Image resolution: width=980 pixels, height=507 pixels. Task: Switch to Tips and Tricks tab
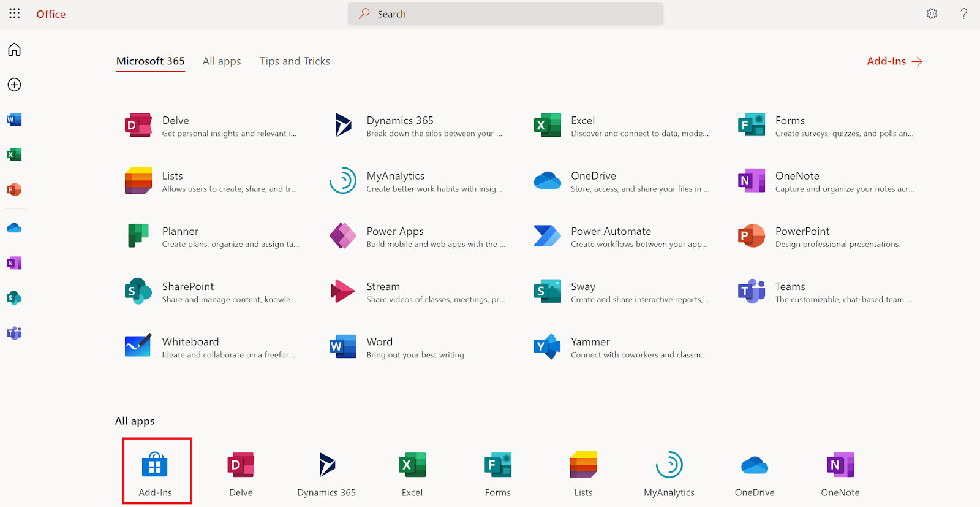pos(295,61)
